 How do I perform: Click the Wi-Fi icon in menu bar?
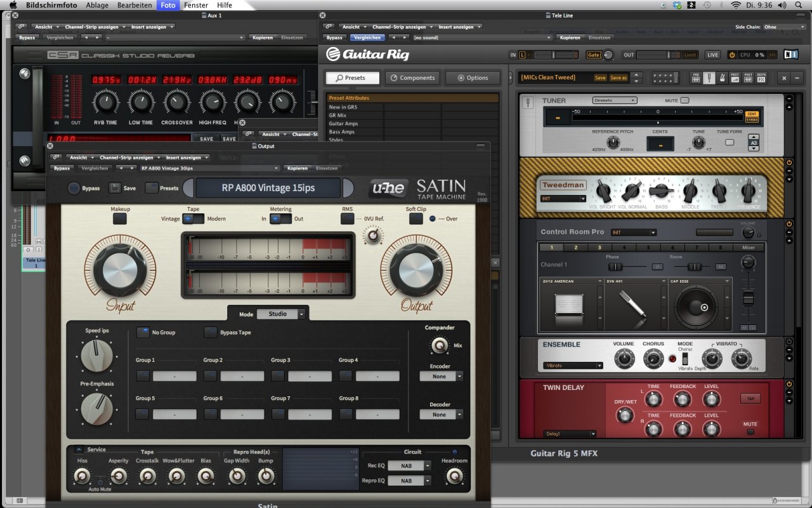pos(736,5)
